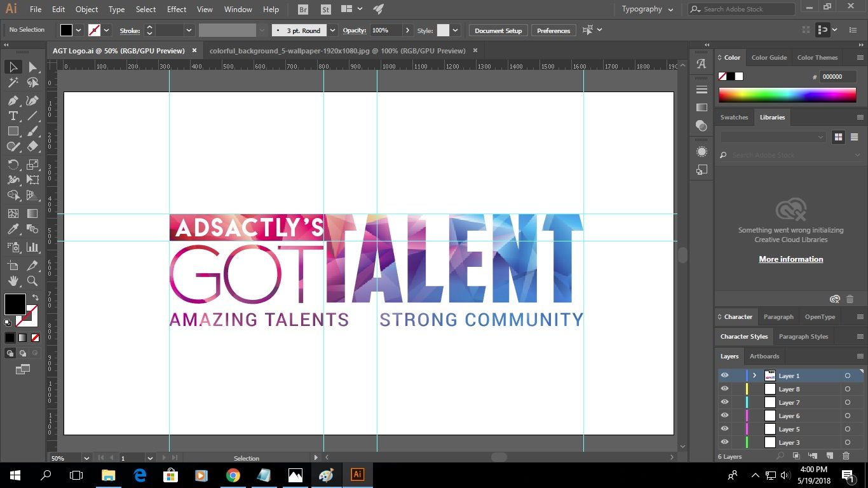Open Chrome from the taskbar
The image size is (868, 488).
(x=233, y=475)
